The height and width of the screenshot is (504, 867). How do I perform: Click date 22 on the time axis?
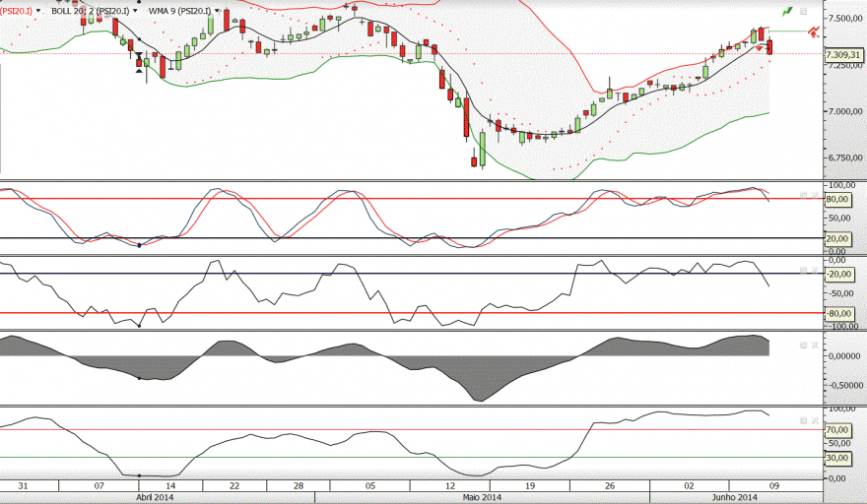234,485
